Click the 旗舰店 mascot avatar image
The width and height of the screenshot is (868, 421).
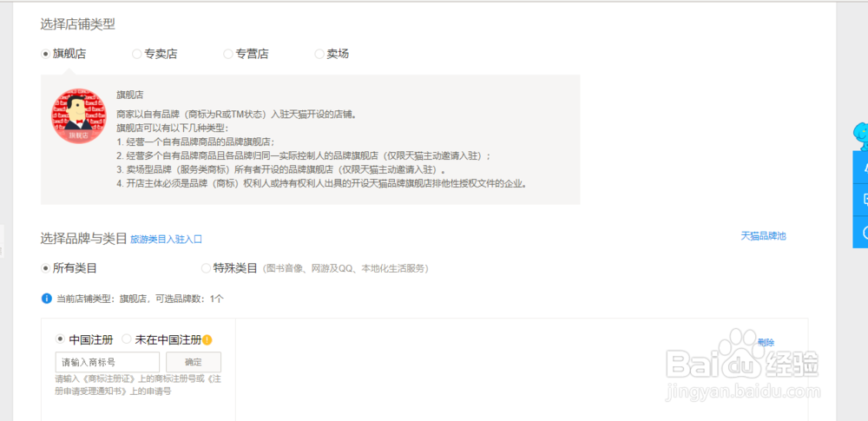click(78, 116)
